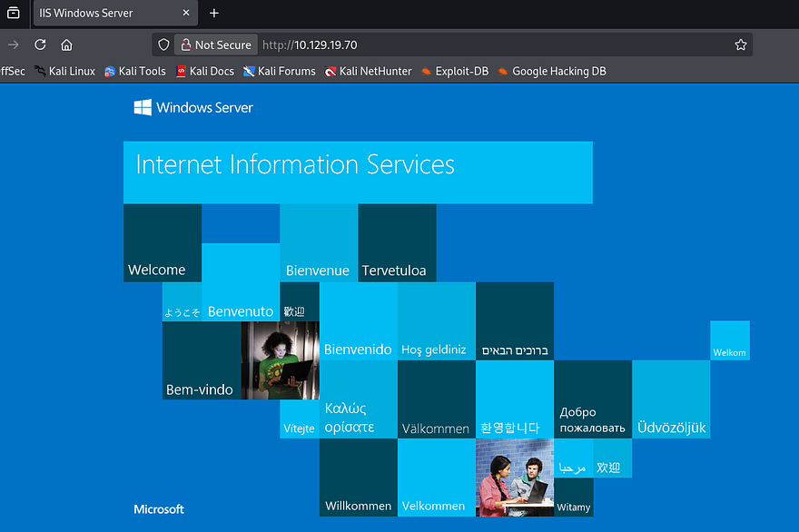Screen dimensions: 799x532
Task: Open the Kali Forums bookmark
Action: [280, 71]
